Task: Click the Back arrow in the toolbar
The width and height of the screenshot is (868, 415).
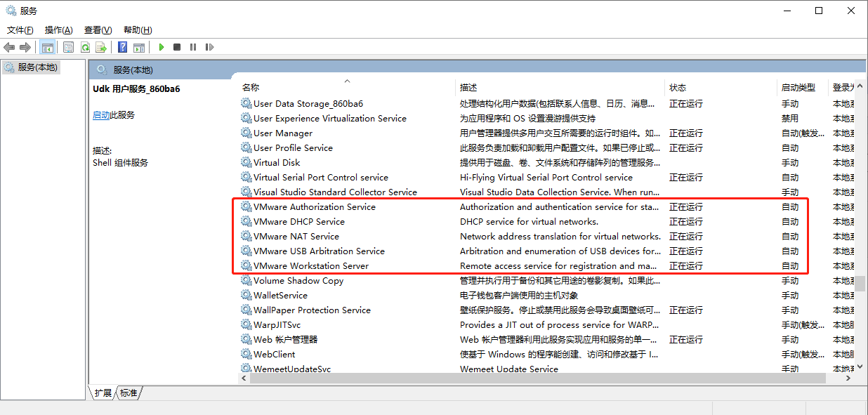Action: [9, 47]
